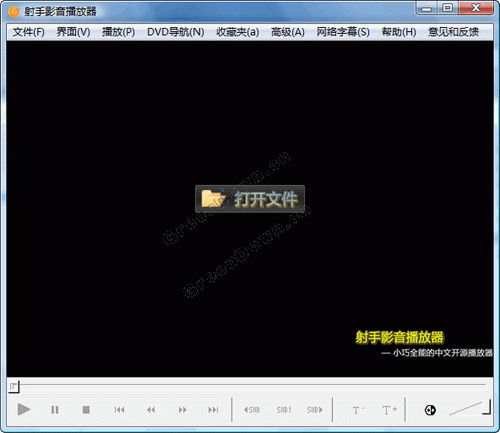Open the 帮助(H) menu

(x=399, y=32)
